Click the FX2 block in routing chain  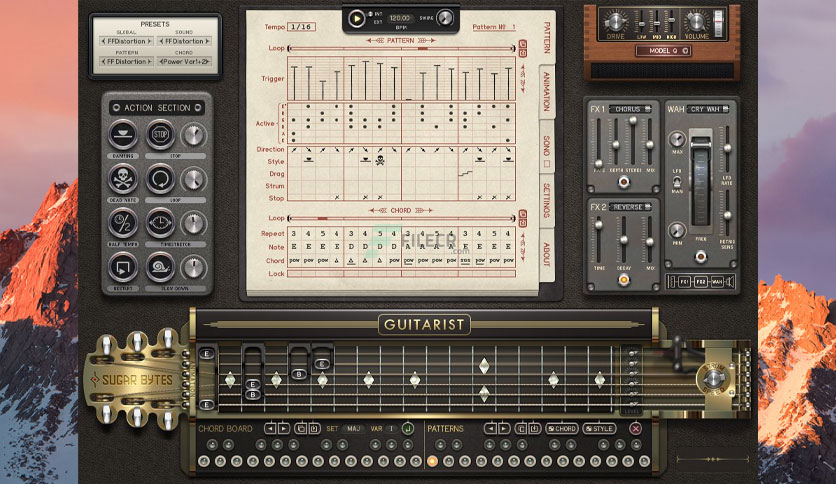pyautogui.click(x=701, y=281)
